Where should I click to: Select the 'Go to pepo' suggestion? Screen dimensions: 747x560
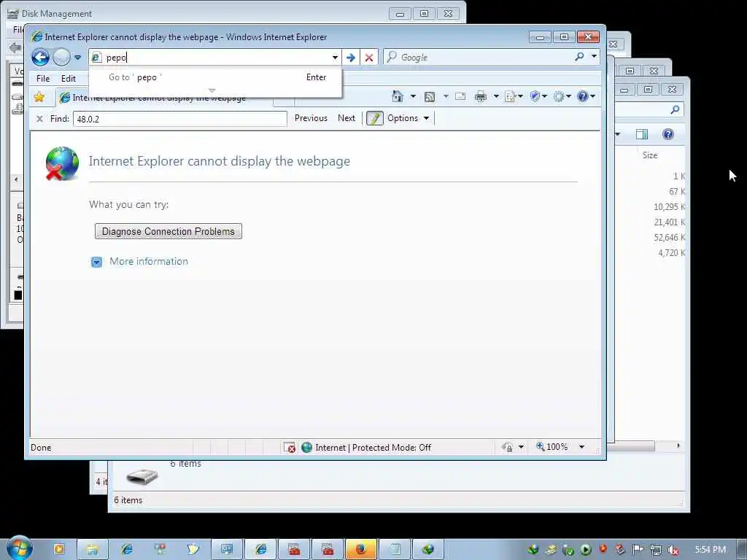click(x=215, y=77)
